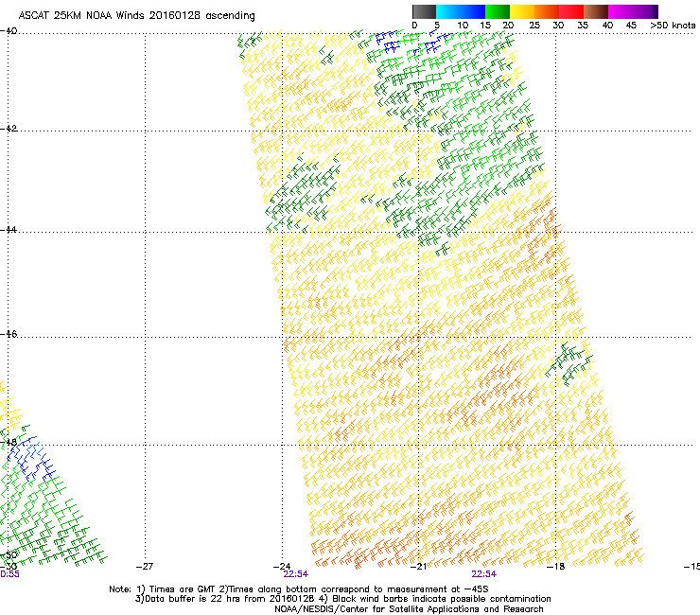The height and width of the screenshot is (615, 700).
Task: Click the gray 0-5 knots color swatch
Action: tap(424, 11)
